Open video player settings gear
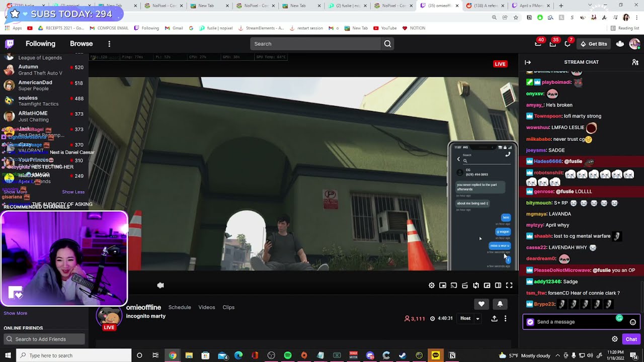Image resolution: width=644 pixels, height=362 pixels. pyautogui.click(x=432, y=286)
